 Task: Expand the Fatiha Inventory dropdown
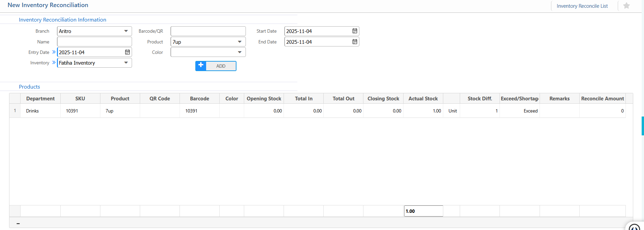pos(126,63)
